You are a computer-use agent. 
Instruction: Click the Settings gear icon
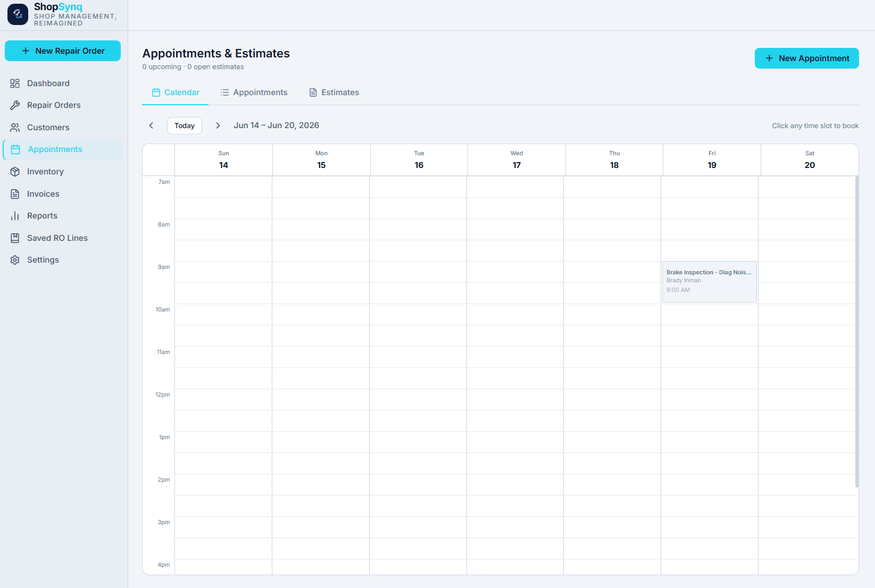pyautogui.click(x=15, y=260)
